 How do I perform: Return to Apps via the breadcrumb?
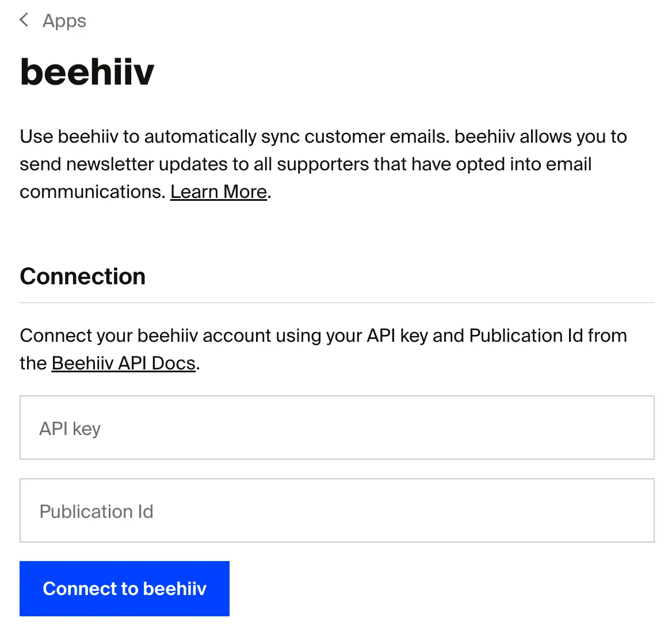[x=64, y=21]
